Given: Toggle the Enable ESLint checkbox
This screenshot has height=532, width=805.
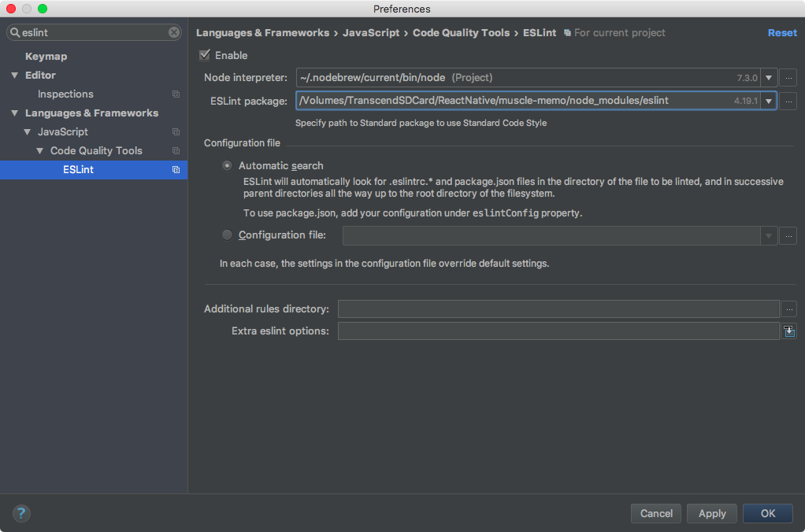Looking at the screenshot, I should point(205,55).
